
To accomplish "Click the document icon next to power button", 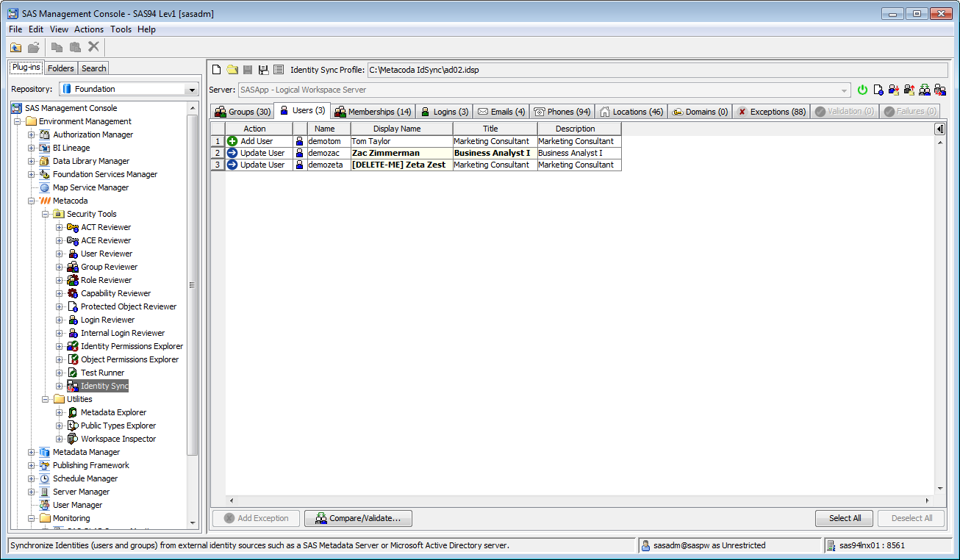I will point(878,90).
